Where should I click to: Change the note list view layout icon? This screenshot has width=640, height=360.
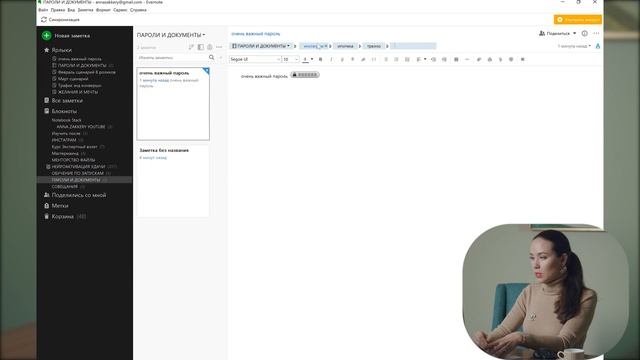200,47
